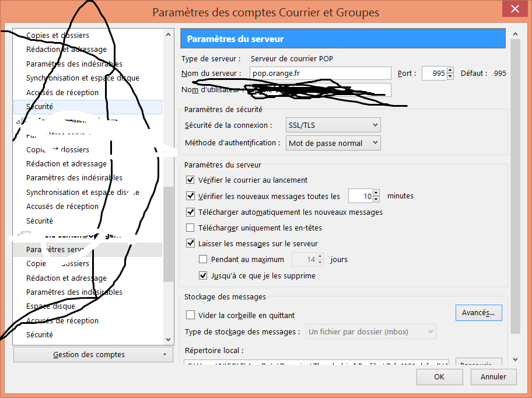Enable "Pendant au maximum" retention option
Image resolution: width=532 pixels, height=398 pixels.
(202, 259)
